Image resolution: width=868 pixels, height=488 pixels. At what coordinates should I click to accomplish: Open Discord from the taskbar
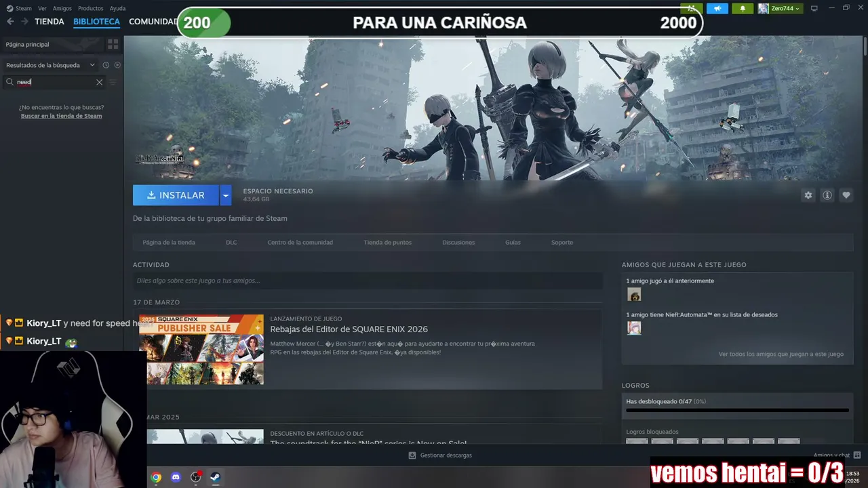pos(176,477)
